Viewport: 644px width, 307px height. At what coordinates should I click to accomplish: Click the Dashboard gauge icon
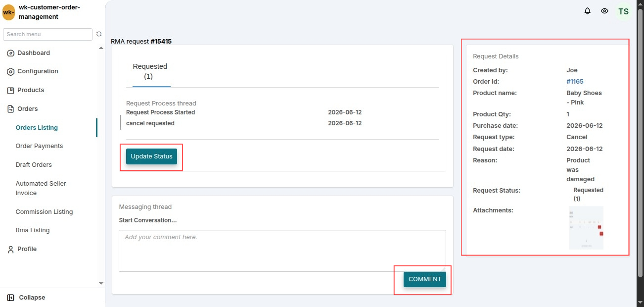10,53
